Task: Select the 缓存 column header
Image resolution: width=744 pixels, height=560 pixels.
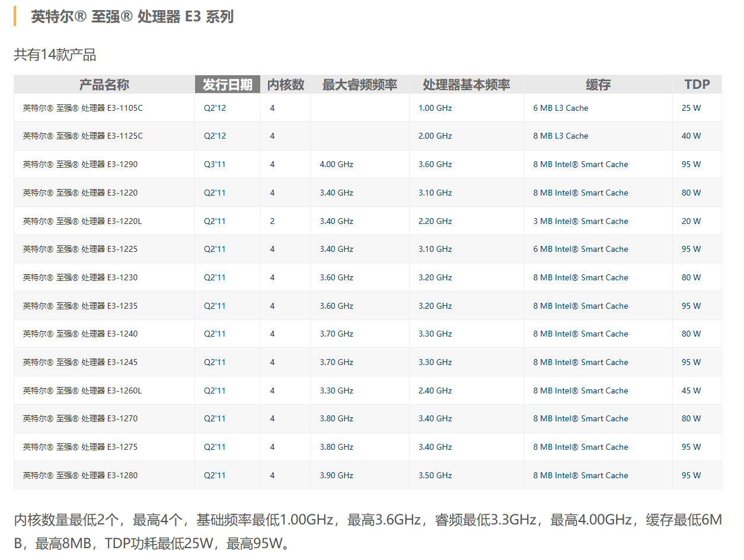Action: [x=598, y=85]
